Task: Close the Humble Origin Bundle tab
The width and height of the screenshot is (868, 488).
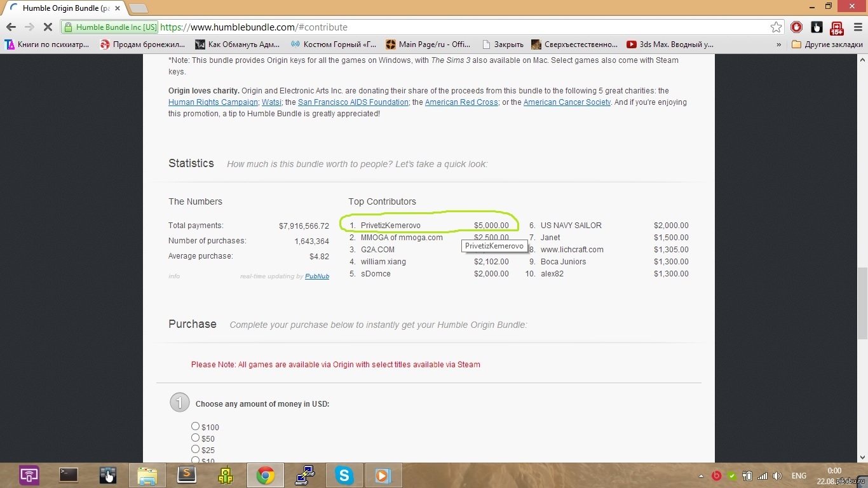Action: tap(118, 8)
